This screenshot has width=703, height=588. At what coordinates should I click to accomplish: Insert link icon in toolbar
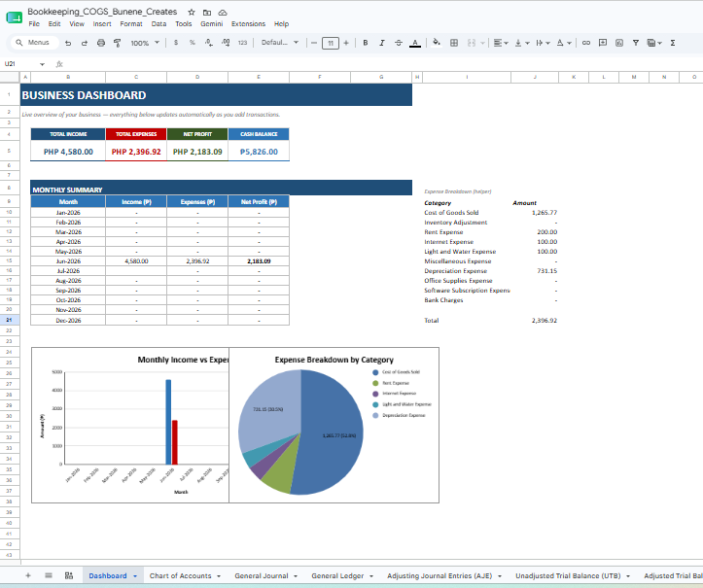pos(586,43)
